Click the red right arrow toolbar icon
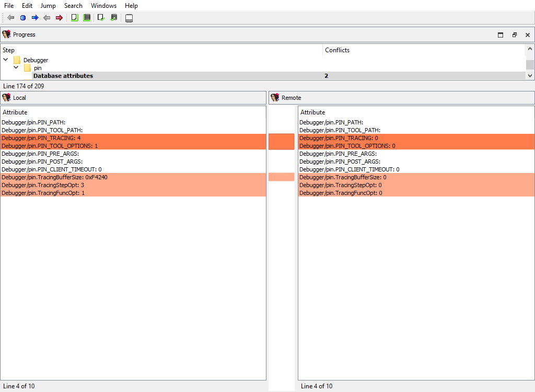The width and height of the screenshot is (535, 392). (x=59, y=18)
